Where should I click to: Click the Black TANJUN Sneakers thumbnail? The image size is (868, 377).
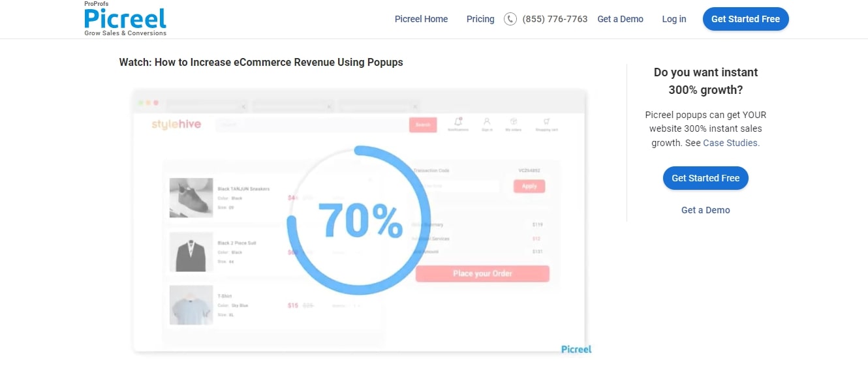[x=190, y=198]
